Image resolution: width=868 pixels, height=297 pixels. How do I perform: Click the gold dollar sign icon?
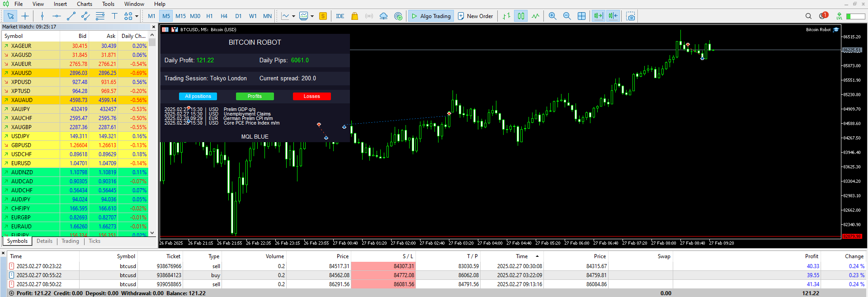[x=323, y=16]
